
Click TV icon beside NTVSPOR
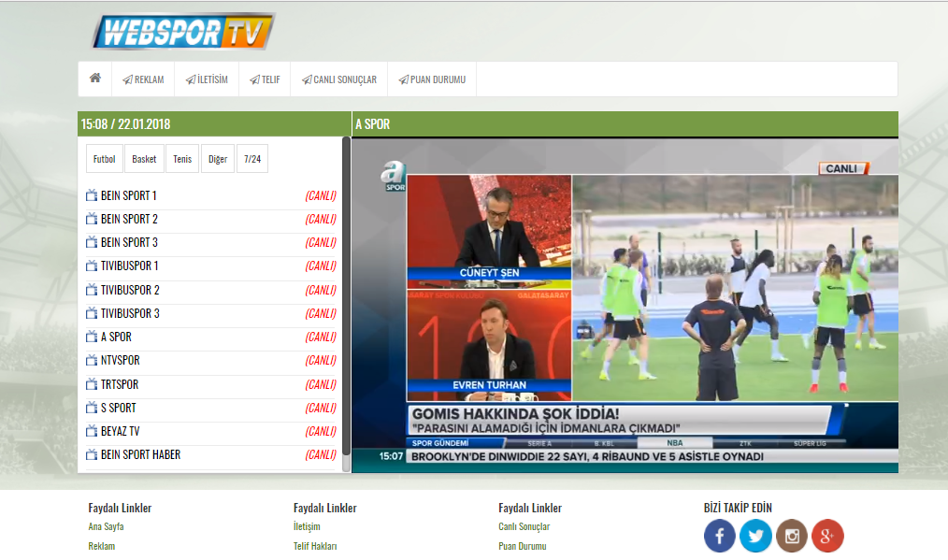[x=92, y=361]
